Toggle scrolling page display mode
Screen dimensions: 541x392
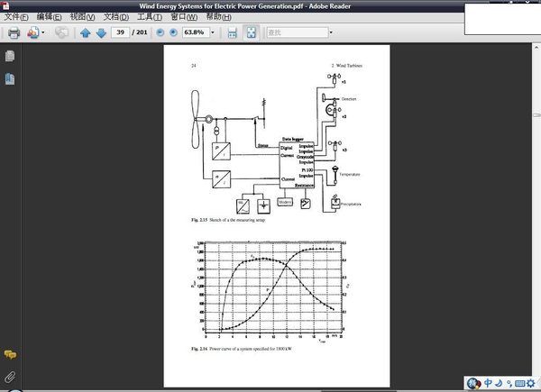pos(232,32)
